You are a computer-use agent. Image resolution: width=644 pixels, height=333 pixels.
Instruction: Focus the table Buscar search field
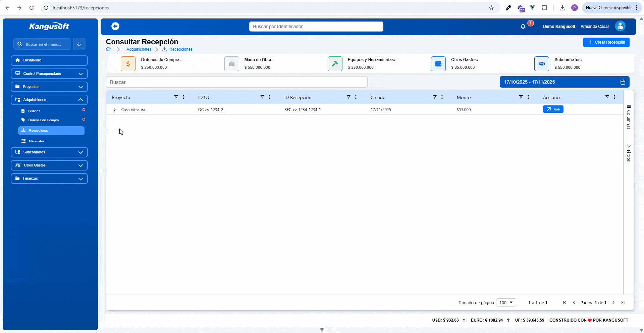[x=237, y=82]
